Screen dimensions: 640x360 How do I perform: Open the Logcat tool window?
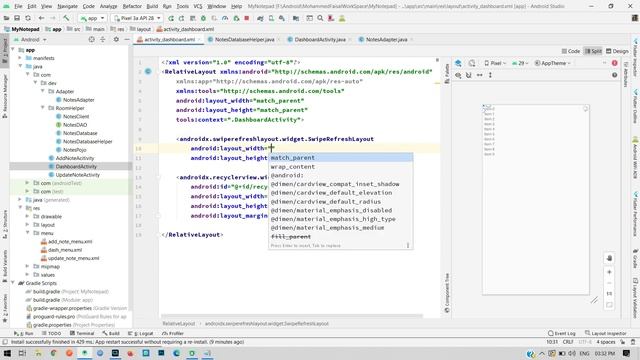(x=140, y=333)
